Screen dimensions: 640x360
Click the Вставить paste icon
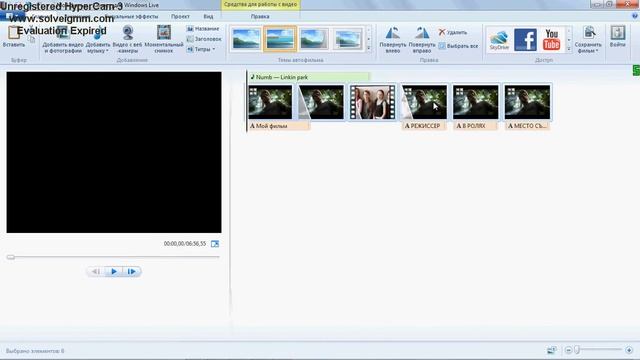click(13, 33)
